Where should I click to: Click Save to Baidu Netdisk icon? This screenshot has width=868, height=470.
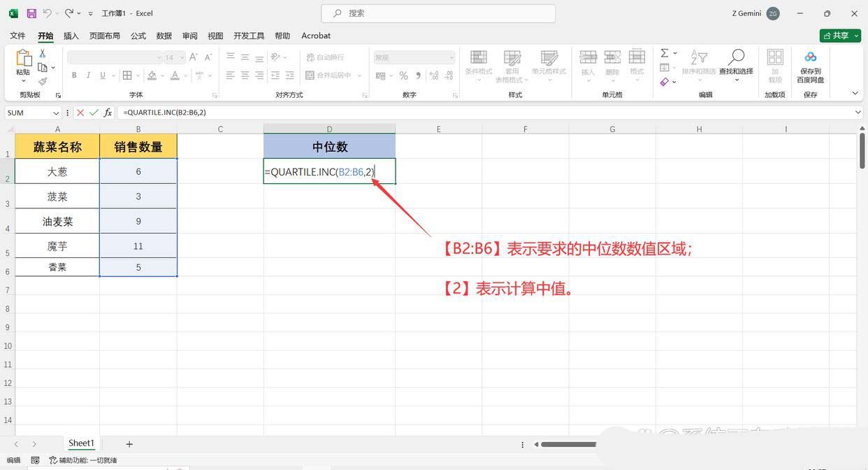tap(811, 57)
